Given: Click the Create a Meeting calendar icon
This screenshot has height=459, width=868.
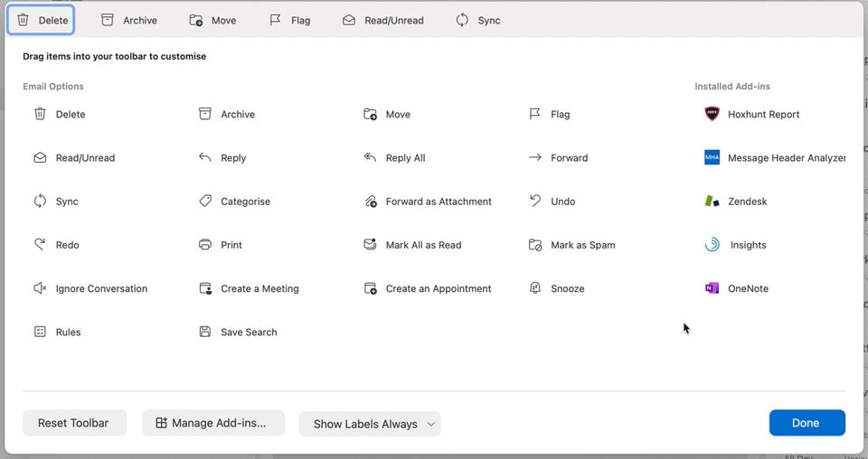Looking at the screenshot, I should (x=205, y=288).
